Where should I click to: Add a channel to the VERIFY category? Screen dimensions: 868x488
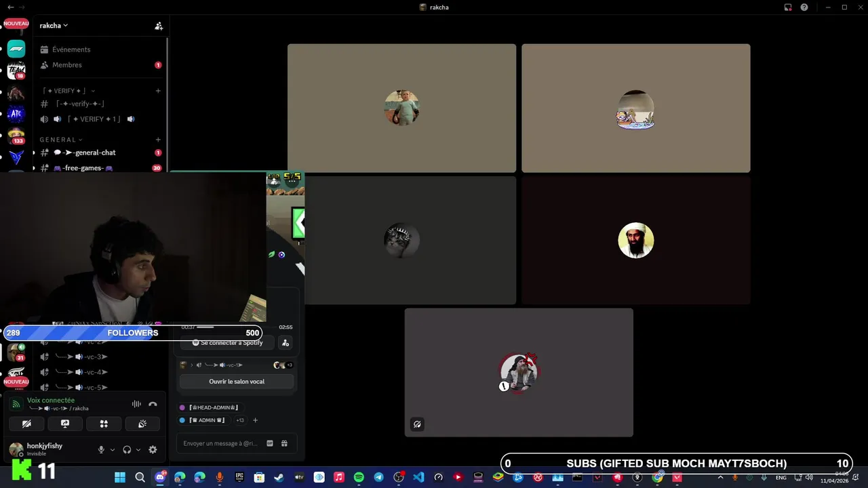[158, 91]
